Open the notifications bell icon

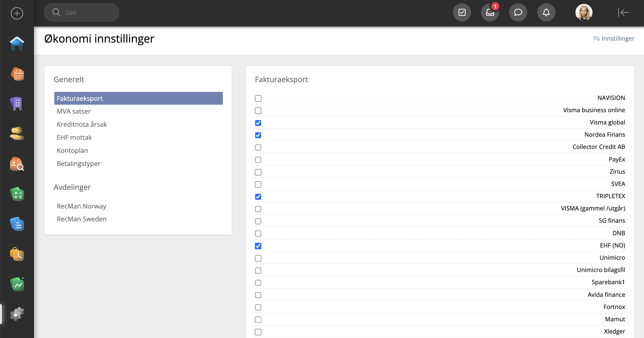pyautogui.click(x=546, y=13)
